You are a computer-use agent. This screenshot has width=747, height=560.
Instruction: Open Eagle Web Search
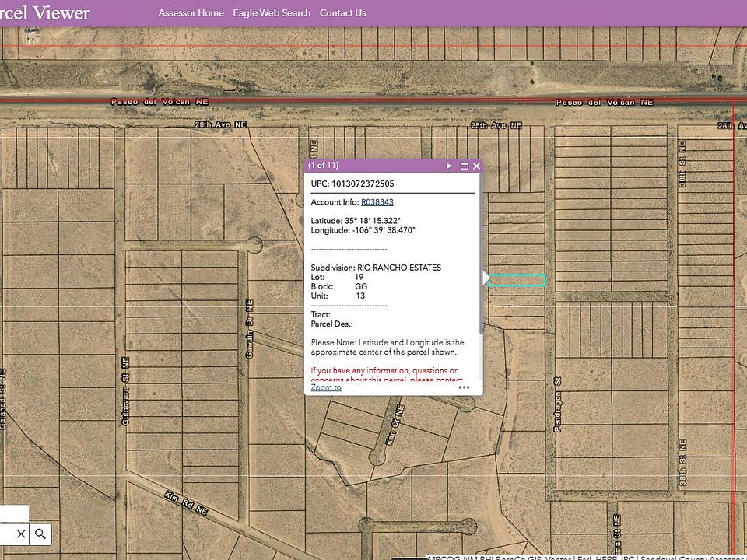[x=272, y=13]
